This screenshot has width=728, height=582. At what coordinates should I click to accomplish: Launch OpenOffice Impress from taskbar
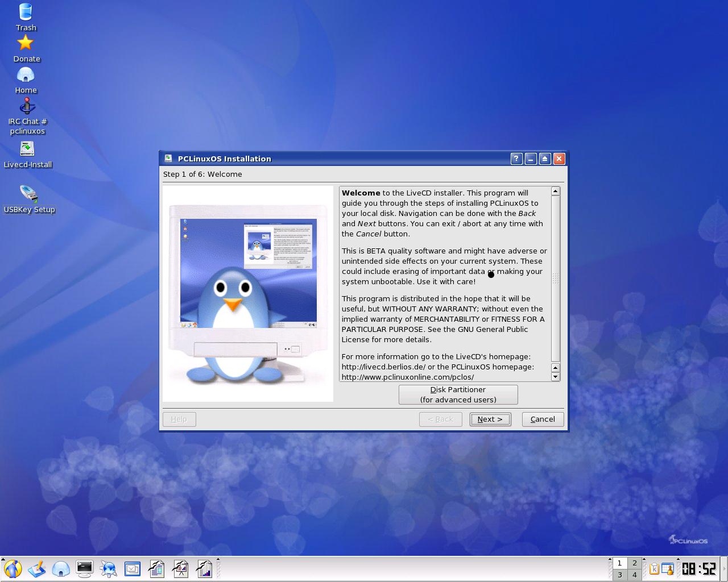[180, 569]
